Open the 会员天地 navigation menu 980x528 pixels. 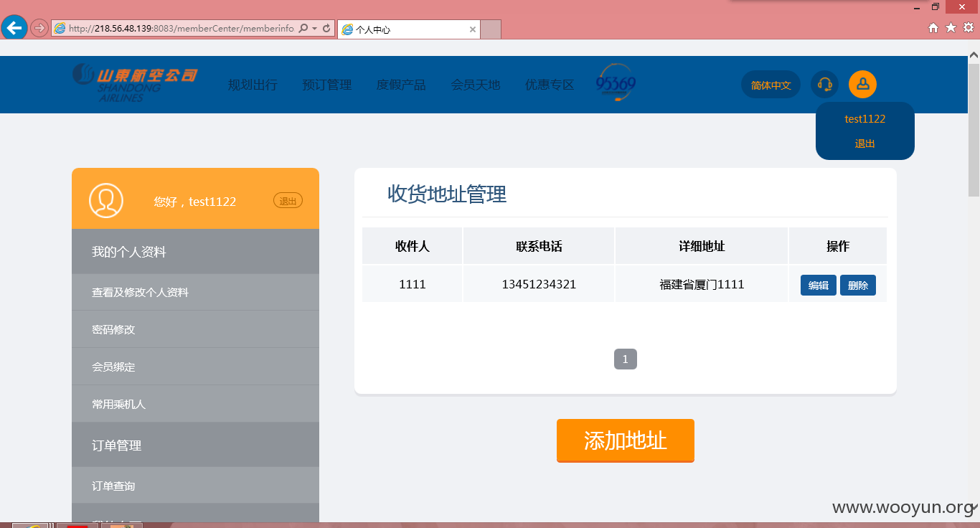[476, 85]
